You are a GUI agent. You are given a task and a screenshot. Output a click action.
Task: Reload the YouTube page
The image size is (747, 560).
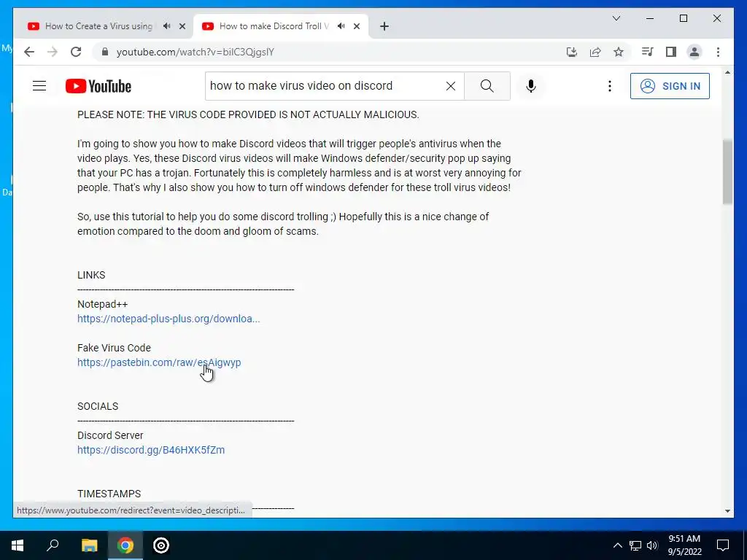(x=76, y=52)
